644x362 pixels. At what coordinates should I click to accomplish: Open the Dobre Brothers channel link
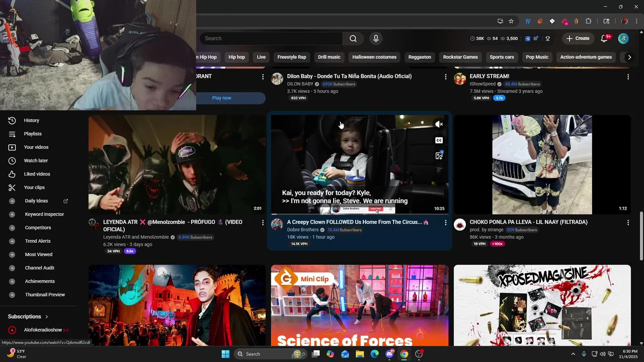coord(303,230)
